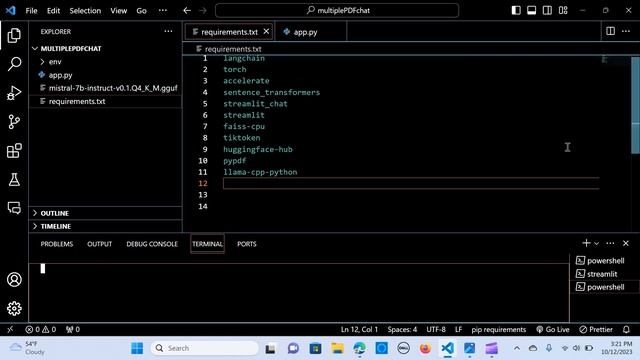Open the Selection menu
Screen dimensions: 640x360
[85, 11]
